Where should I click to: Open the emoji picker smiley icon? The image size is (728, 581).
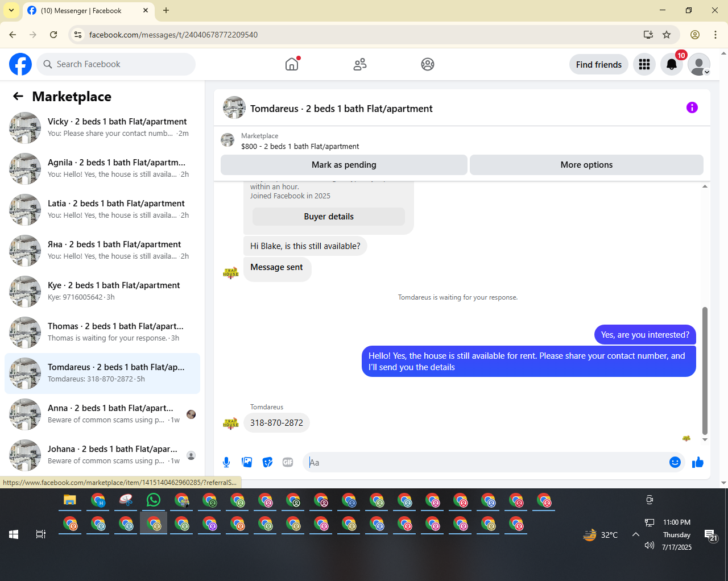[675, 462]
